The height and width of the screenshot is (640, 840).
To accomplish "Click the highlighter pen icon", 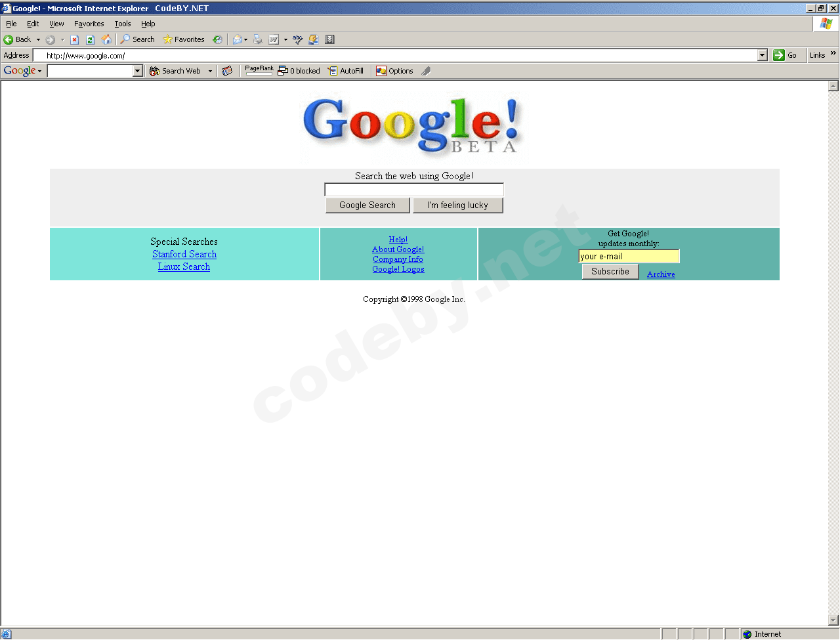I will tap(426, 71).
